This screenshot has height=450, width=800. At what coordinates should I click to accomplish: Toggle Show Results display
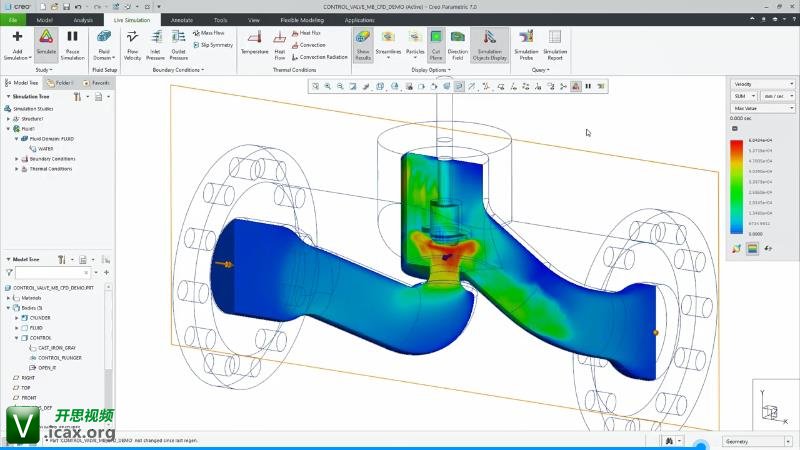click(x=362, y=44)
